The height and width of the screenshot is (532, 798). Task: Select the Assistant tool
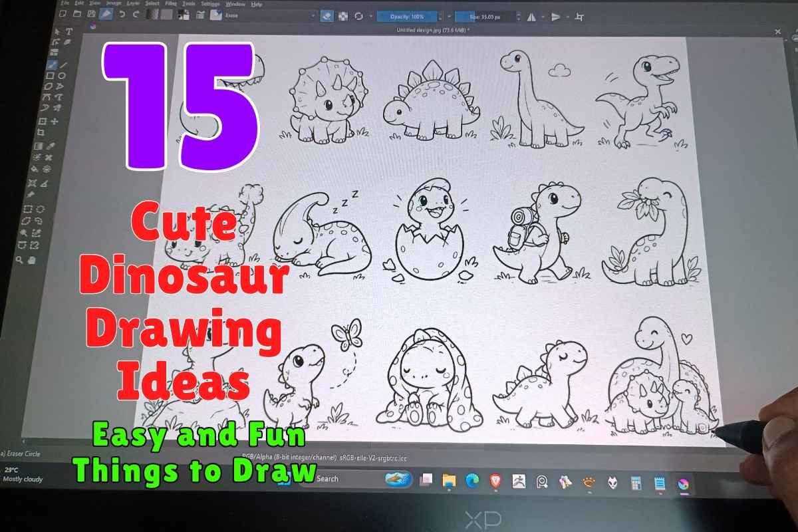coord(32,184)
